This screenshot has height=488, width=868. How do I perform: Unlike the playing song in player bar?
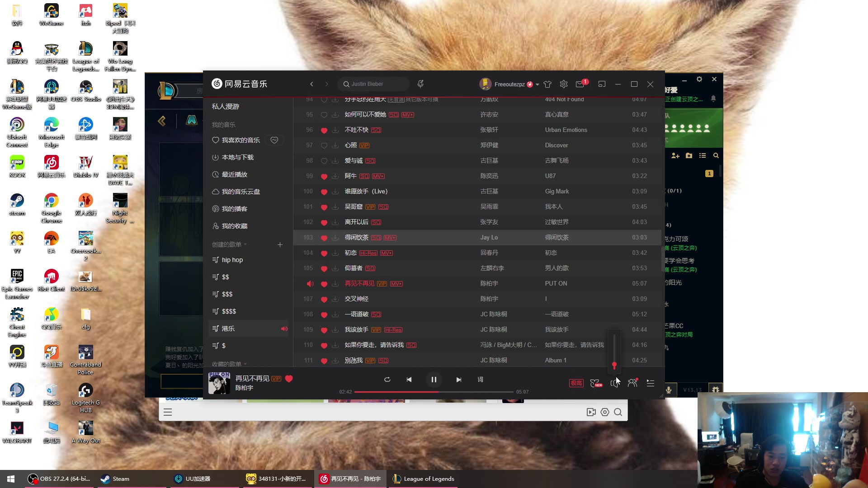tap(289, 379)
